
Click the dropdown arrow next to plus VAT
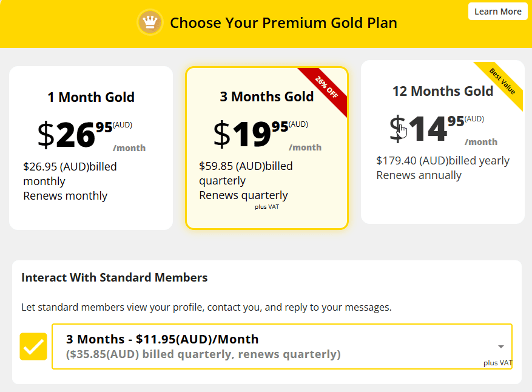click(x=500, y=343)
